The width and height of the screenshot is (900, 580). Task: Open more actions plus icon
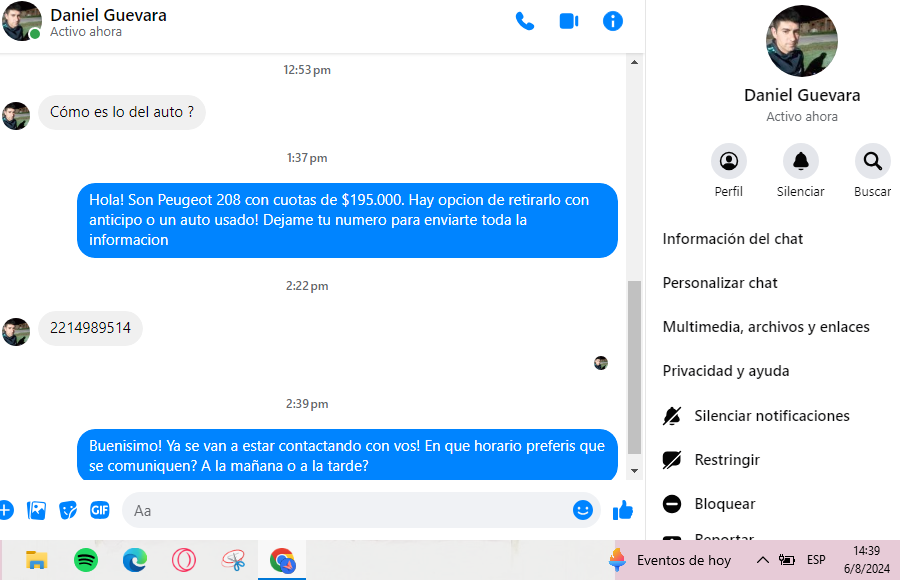click(x=6, y=510)
